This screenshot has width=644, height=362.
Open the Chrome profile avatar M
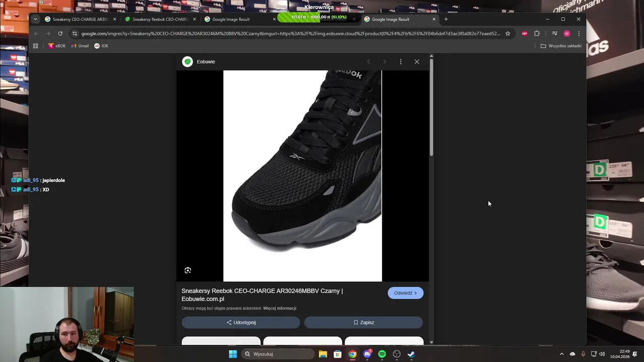[x=567, y=34]
